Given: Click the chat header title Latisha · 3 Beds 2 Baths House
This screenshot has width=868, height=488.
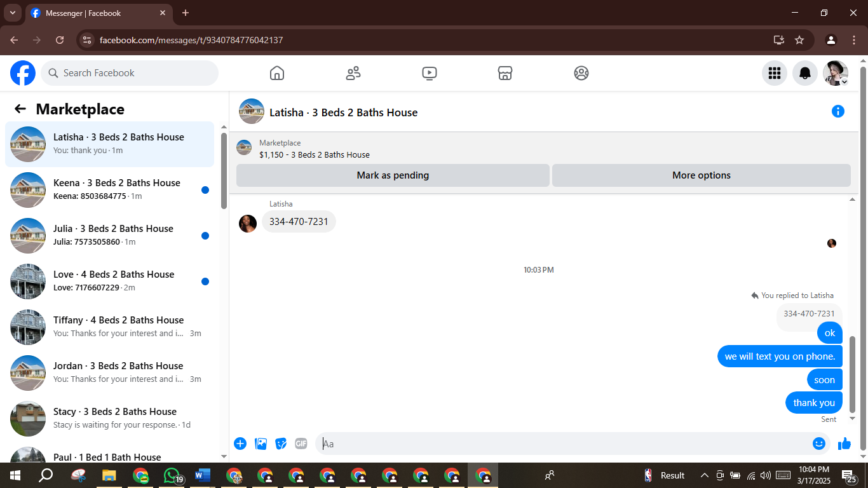Looking at the screenshot, I should point(344,112).
